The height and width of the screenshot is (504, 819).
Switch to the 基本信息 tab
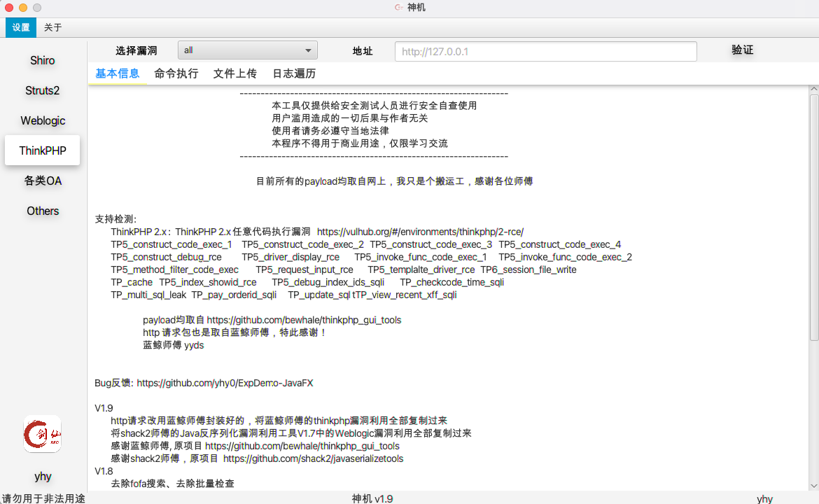point(118,73)
